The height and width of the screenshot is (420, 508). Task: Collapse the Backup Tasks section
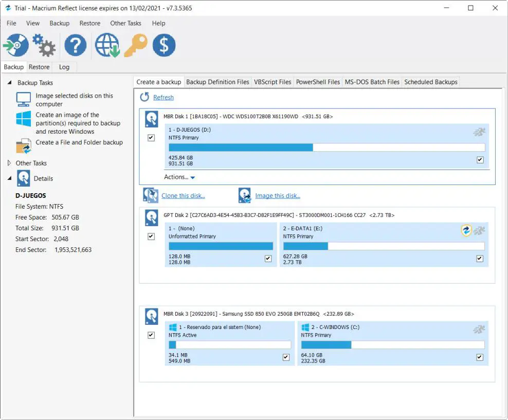point(9,83)
